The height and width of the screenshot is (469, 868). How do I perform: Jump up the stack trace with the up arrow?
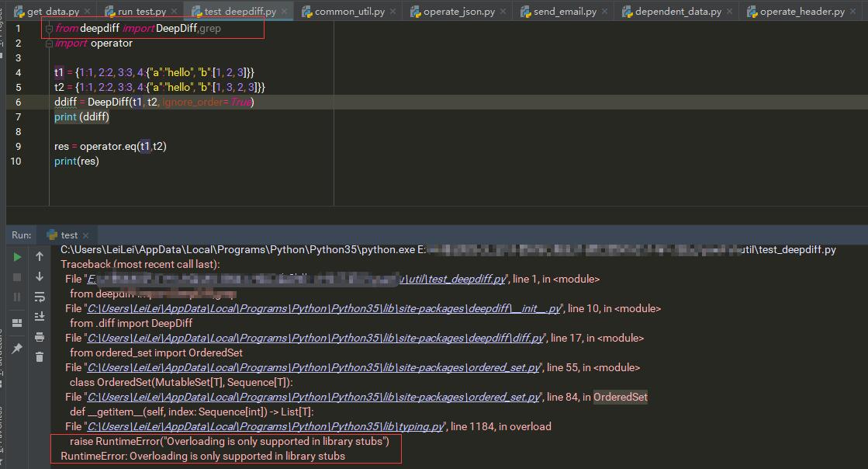click(40, 257)
